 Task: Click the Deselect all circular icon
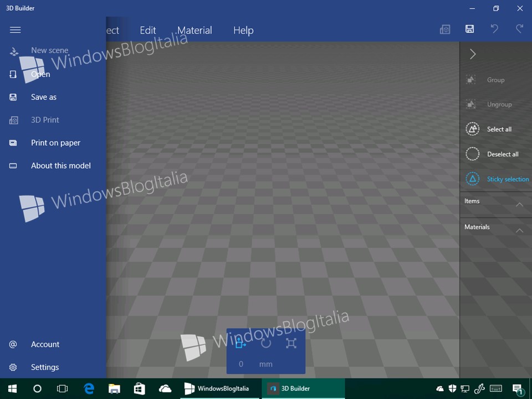pos(472,154)
